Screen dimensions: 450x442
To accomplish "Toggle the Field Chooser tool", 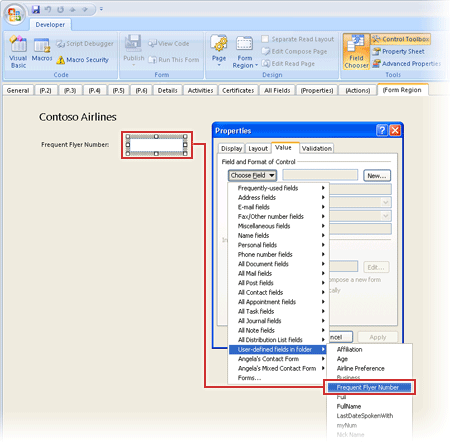I will pos(356,52).
